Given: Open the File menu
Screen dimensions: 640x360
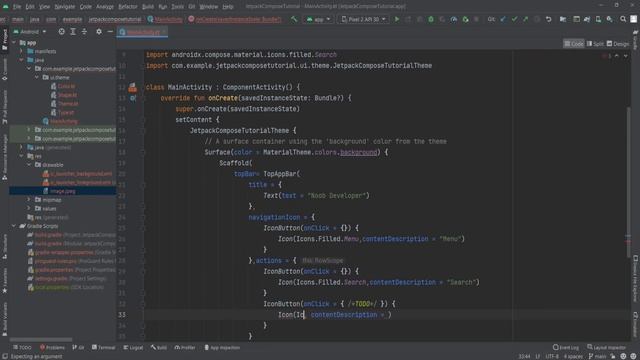Looking at the screenshot, I should click(17, 7).
